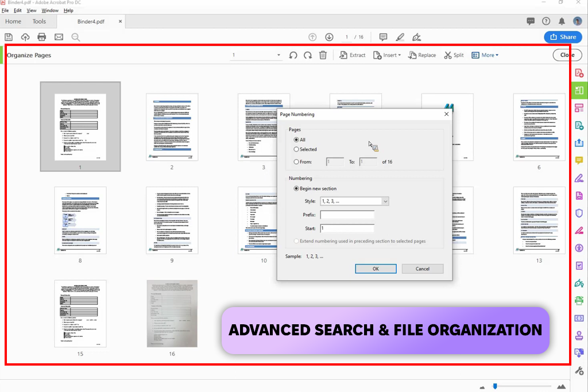
Task: Delete selected pages with the trash icon
Action: tap(323, 55)
